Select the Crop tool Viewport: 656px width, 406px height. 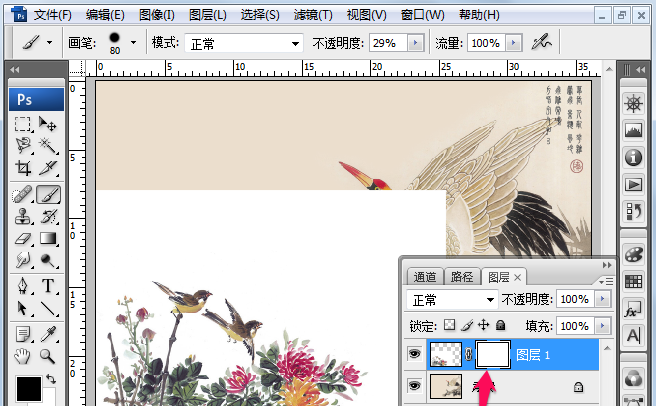23,168
